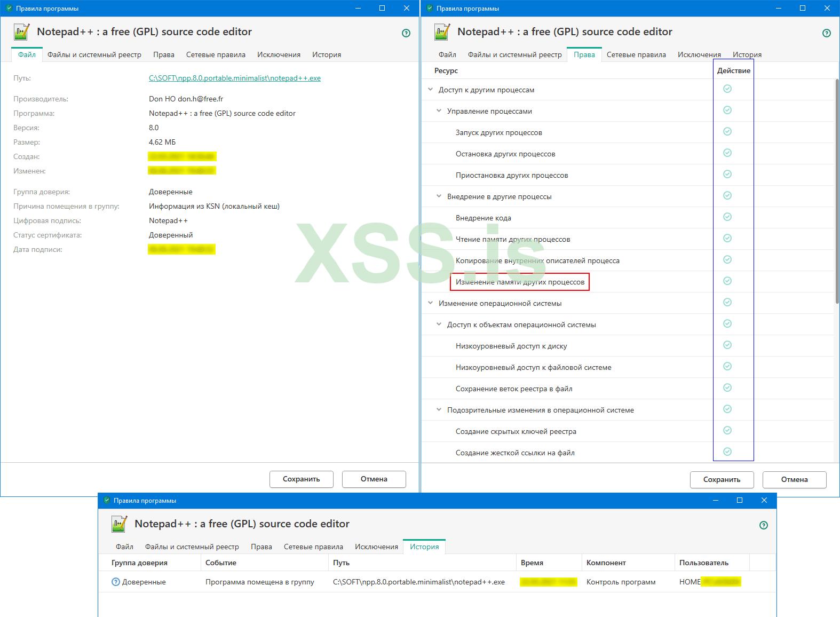Open action menu for Запуск других процессов
This screenshot has height=617, width=840.
click(x=727, y=131)
